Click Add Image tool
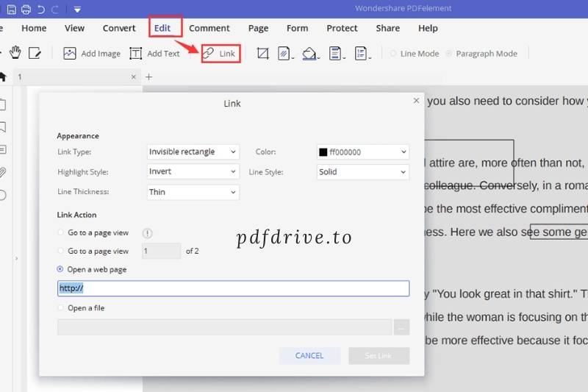The height and width of the screenshot is (392, 588). (92, 53)
